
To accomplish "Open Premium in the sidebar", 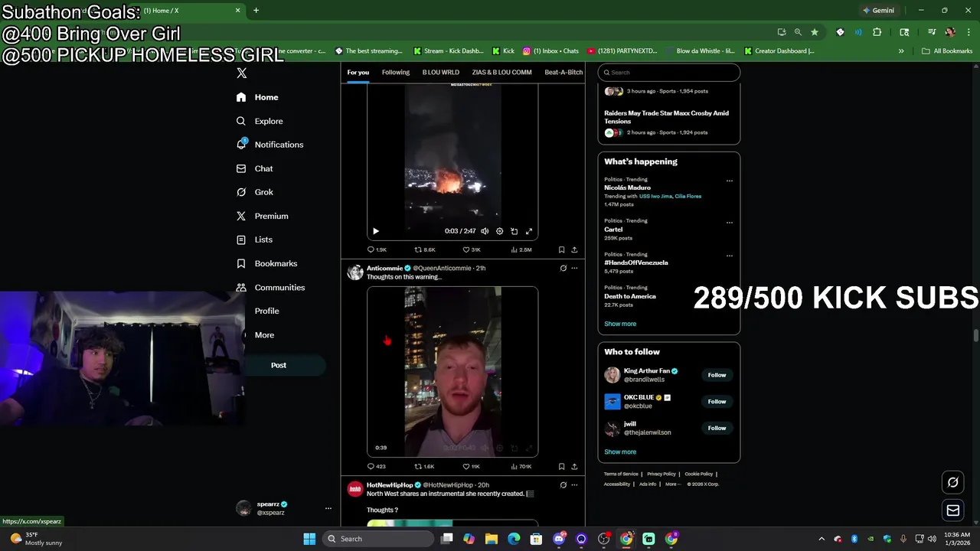I will coord(262,216).
